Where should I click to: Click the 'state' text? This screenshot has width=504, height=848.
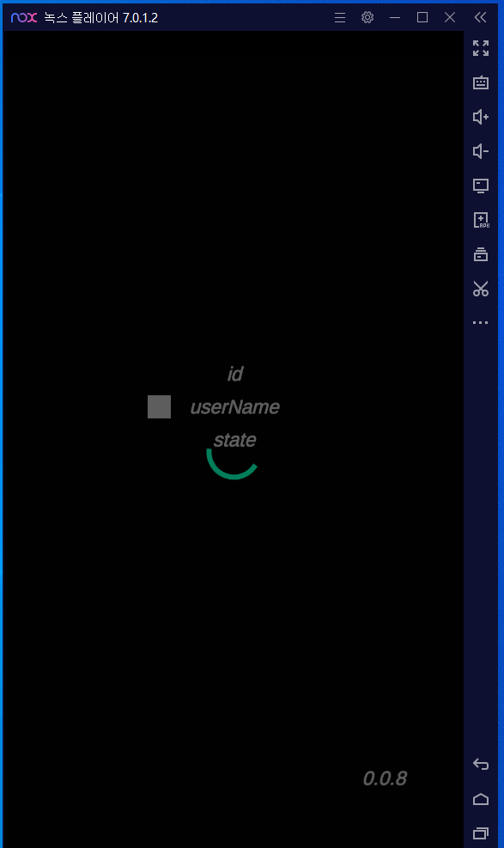234,440
